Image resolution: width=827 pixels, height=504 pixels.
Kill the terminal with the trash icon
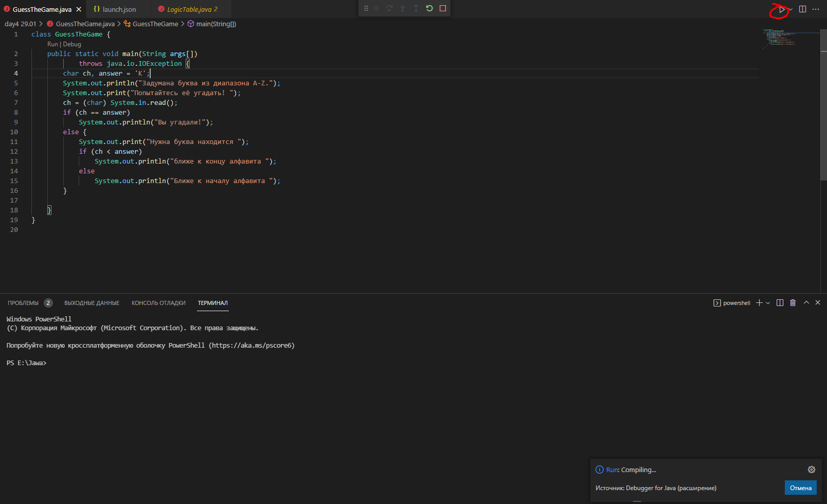click(x=793, y=303)
